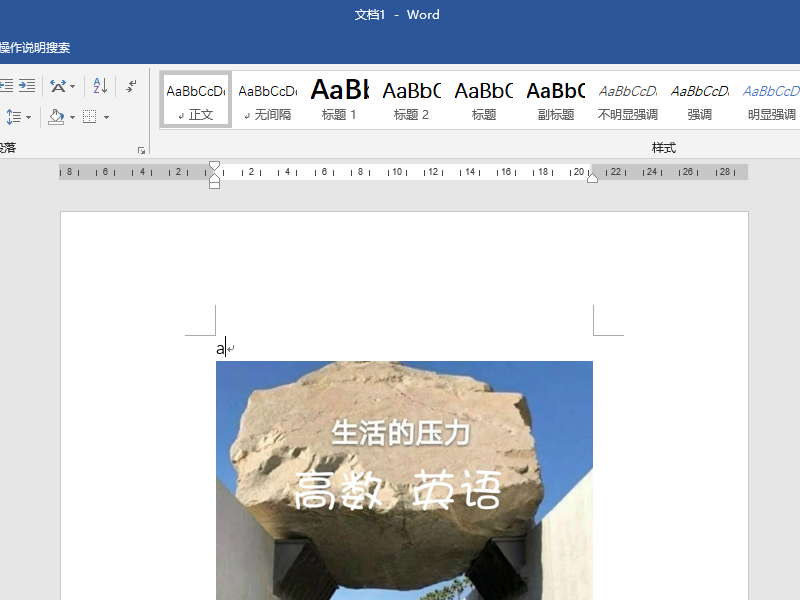
Task: Apply the 标题 2 style
Action: [x=411, y=100]
